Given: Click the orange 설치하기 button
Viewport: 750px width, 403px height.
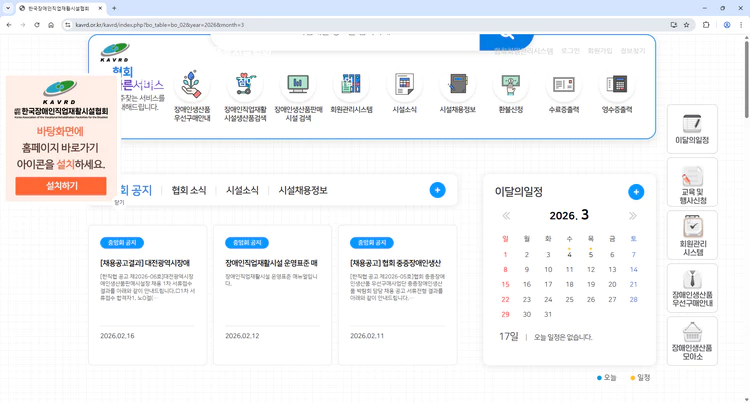Looking at the screenshot, I should pyautogui.click(x=61, y=186).
